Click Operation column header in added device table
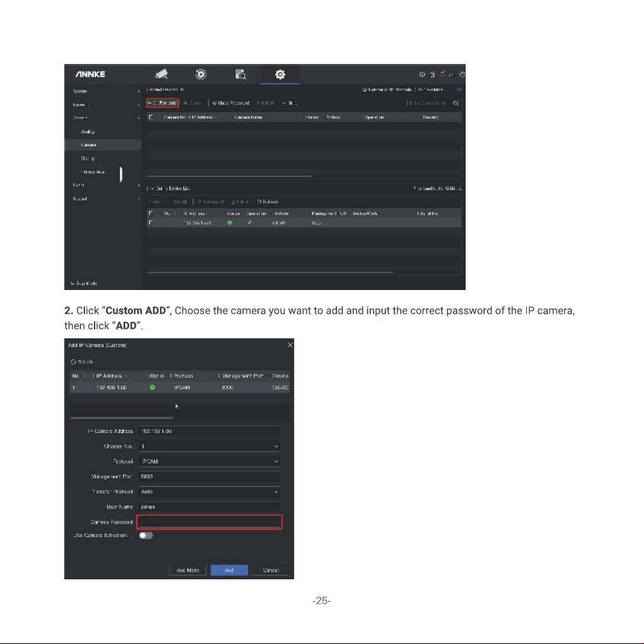The height and width of the screenshot is (644, 644). click(373, 117)
